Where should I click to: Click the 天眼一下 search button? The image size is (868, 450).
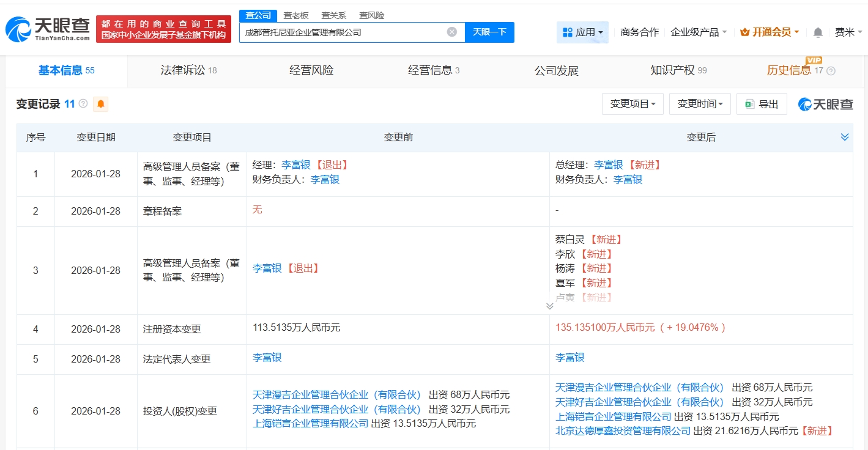tap(489, 32)
